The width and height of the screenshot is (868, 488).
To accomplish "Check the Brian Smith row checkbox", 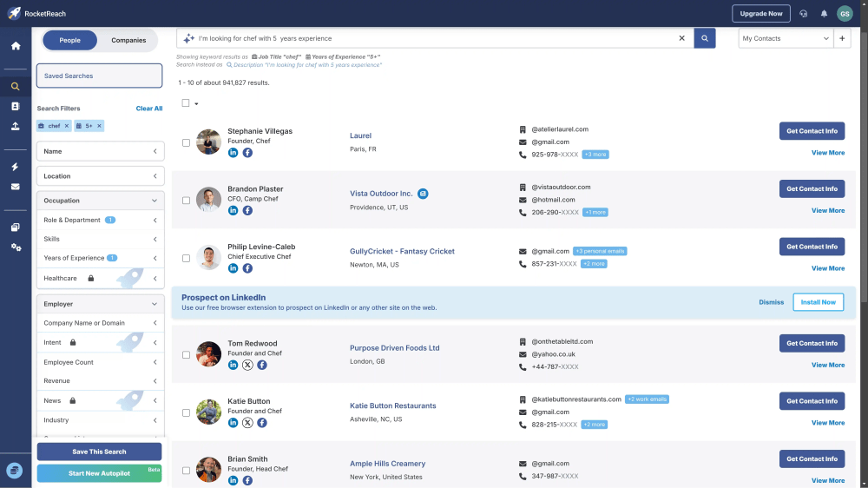I will click(186, 471).
